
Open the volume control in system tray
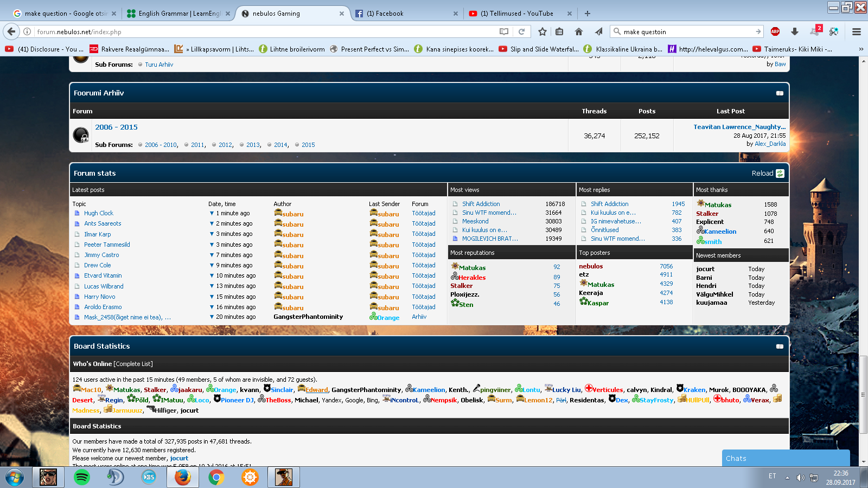[x=800, y=477]
